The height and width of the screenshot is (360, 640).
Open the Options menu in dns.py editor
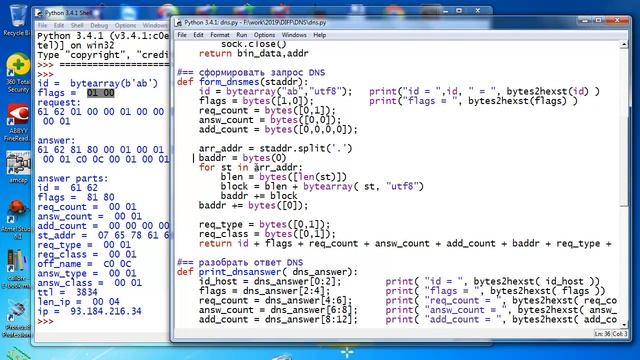point(264,35)
